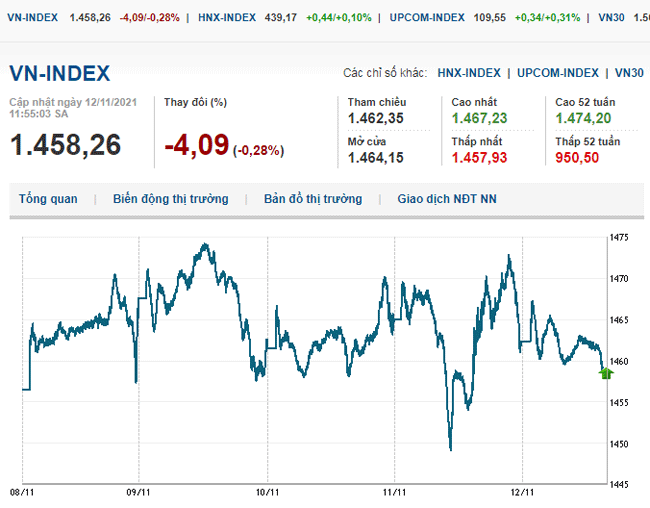650x508 pixels.
Task: Switch to Biến động thị trường tab
Action: click(170, 199)
